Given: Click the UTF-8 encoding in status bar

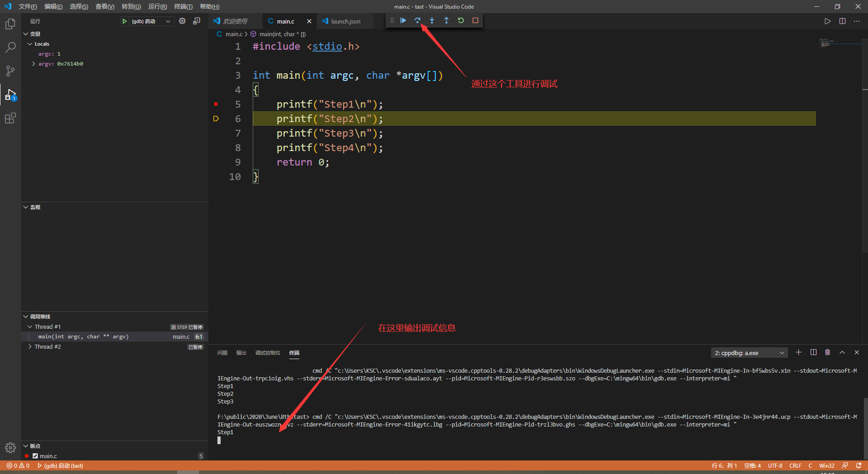Looking at the screenshot, I should 775,465.
